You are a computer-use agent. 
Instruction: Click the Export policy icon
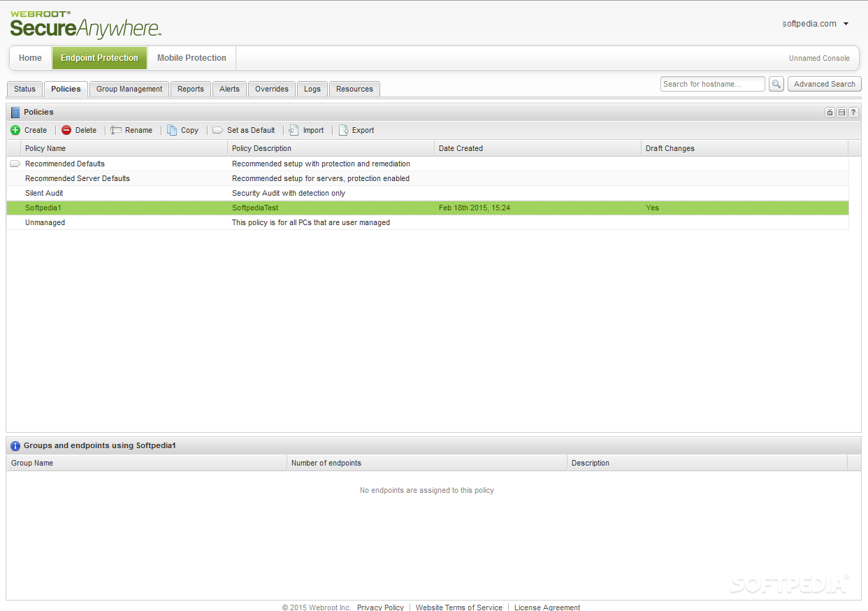point(343,130)
